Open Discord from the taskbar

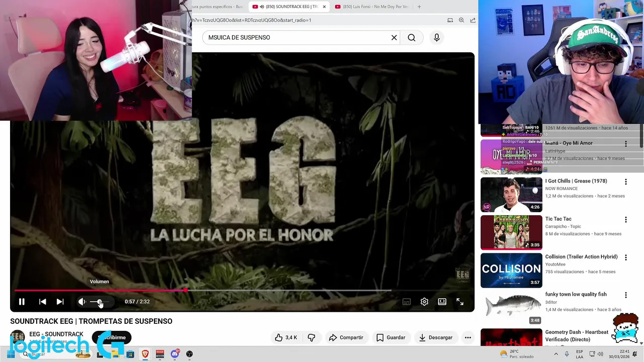[x=175, y=354]
